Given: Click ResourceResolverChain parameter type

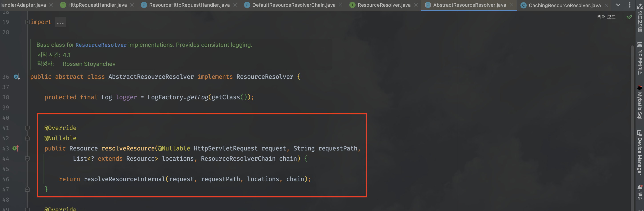Looking at the screenshot, I should click(238, 159).
